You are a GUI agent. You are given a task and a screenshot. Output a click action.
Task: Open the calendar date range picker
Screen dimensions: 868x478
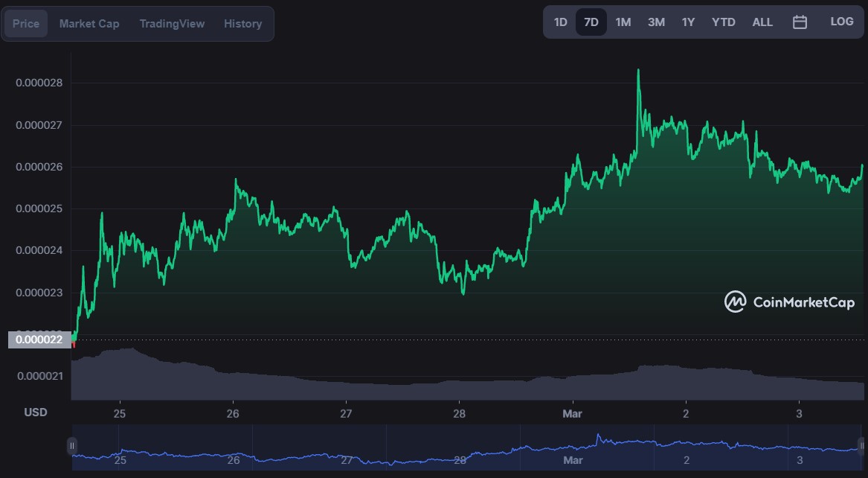click(x=800, y=22)
